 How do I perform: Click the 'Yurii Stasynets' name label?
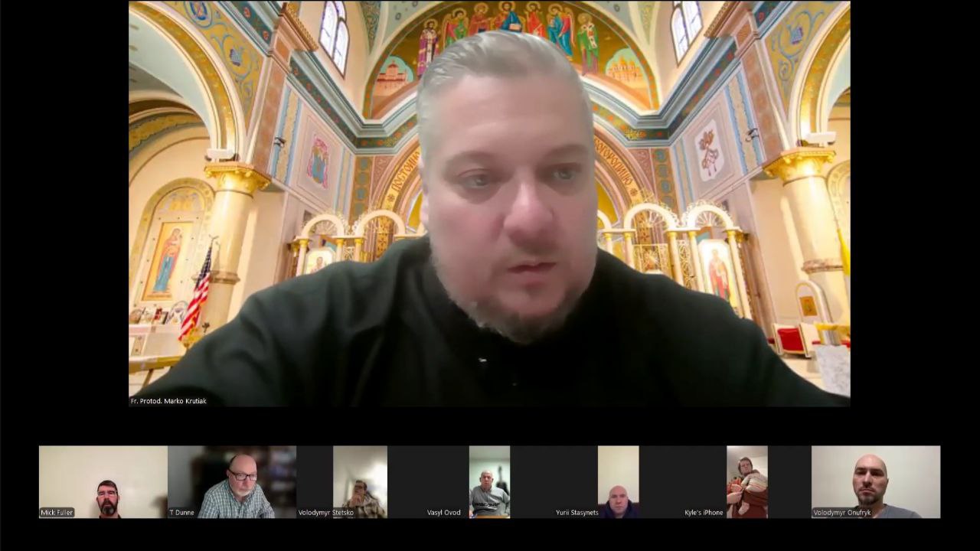[x=576, y=513]
